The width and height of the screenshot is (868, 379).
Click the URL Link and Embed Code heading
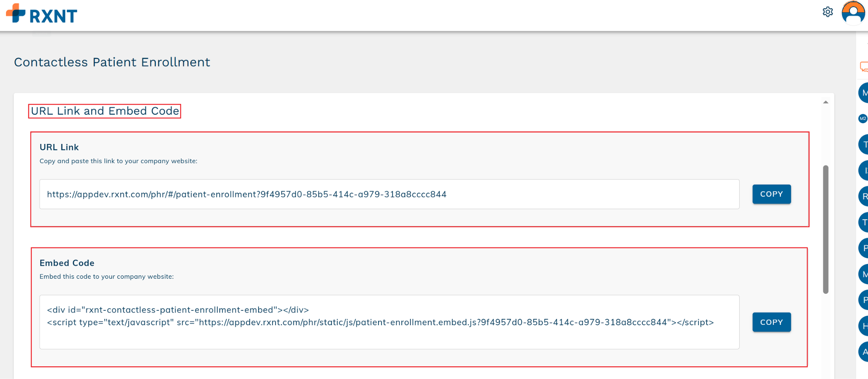105,111
